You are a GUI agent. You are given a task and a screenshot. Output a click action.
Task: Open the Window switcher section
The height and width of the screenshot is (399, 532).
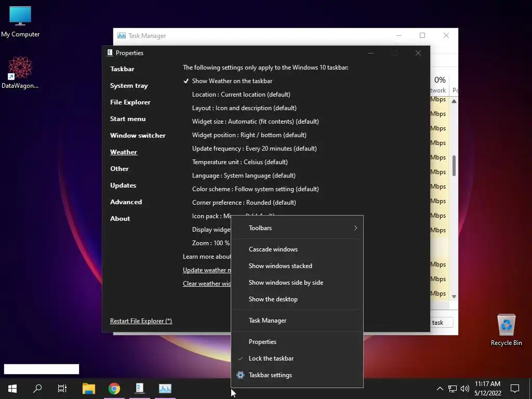tap(138, 136)
